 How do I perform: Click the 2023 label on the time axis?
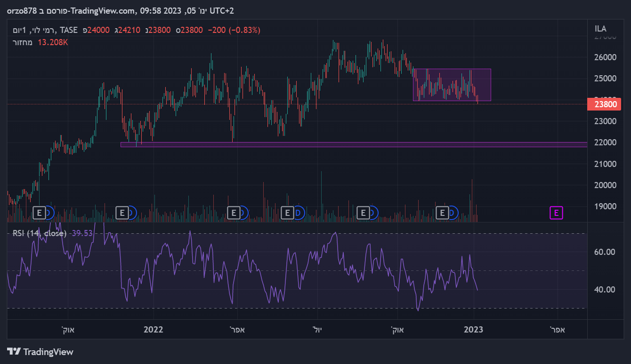473,330
